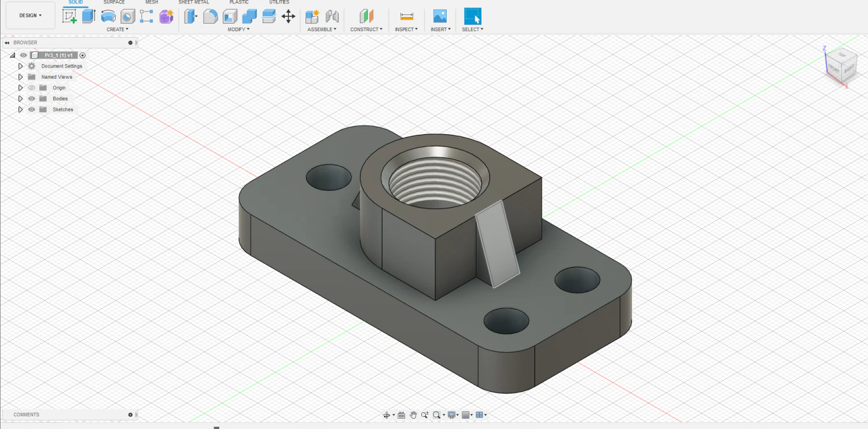Open the CREATE dropdown menu
Screen dimensions: 868x429
pyautogui.click(x=117, y=29)
